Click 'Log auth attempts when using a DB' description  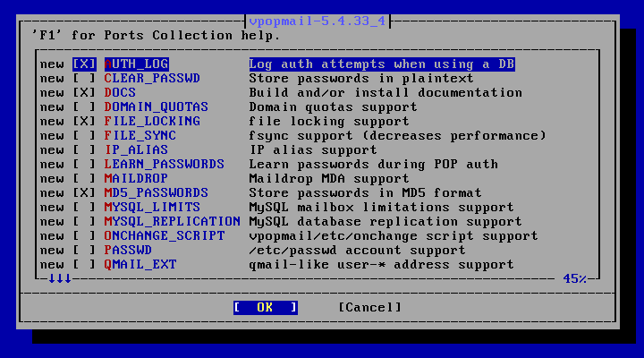pyautogui.click(x=382, y=64)
